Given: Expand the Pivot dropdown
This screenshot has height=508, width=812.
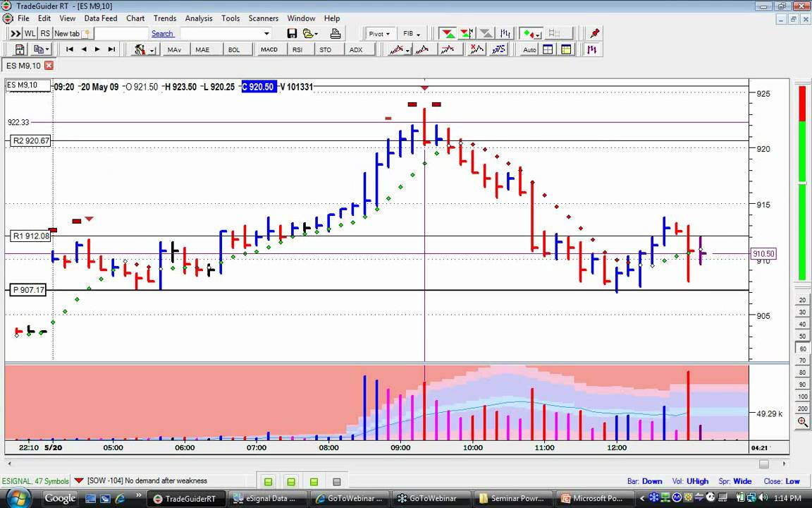Looking at the screenshot, I should [x=379, y=34].
